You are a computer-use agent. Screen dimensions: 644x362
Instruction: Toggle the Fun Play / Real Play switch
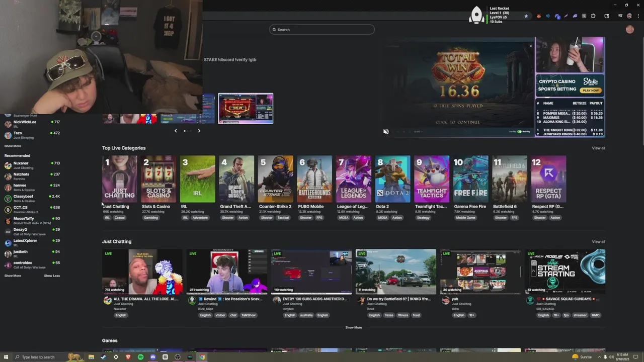(520, 132)
